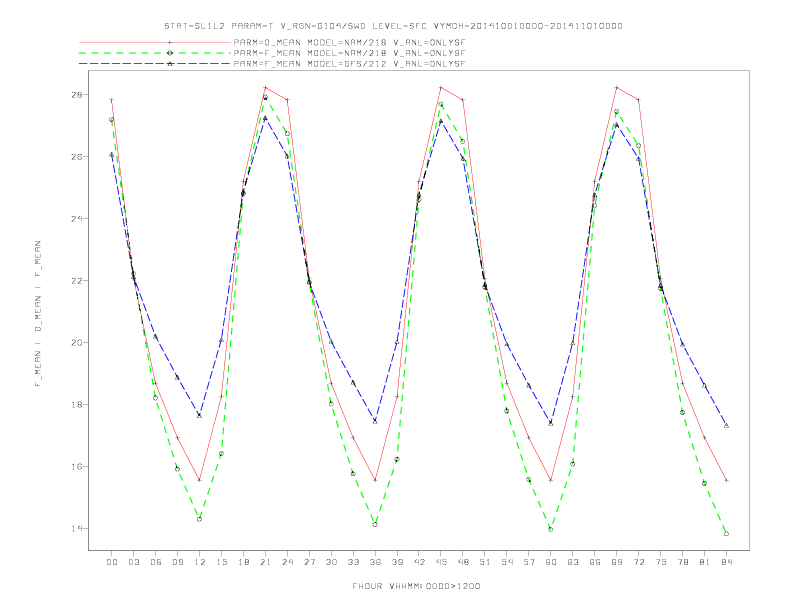Click green circle data marker at hour 60
Screen dimensions: 792x612
tap(551, 530)
